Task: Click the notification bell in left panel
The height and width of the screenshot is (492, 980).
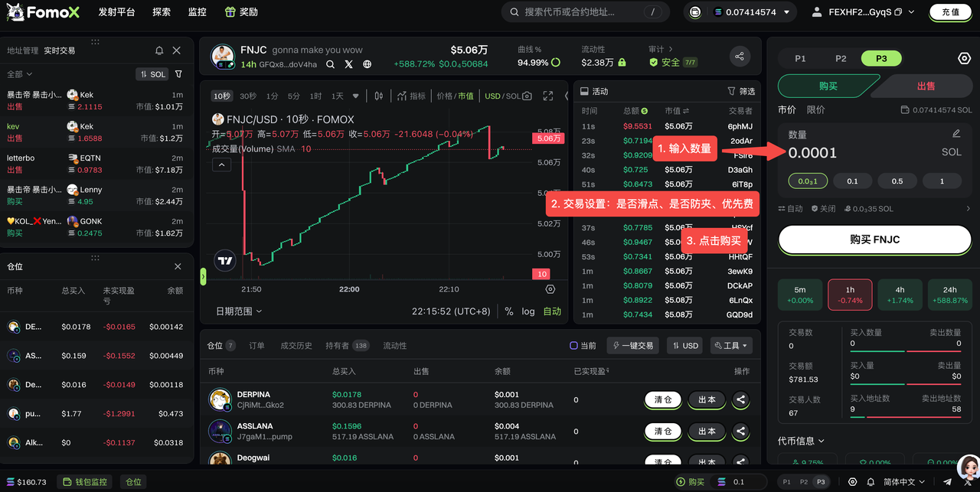Action: coord(159,51)
